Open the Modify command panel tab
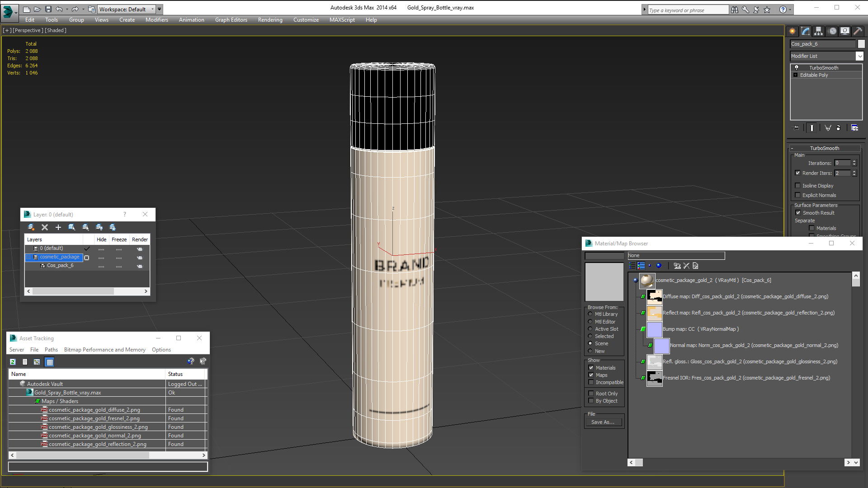Screen dimensions: 868x488 point(806,31)
